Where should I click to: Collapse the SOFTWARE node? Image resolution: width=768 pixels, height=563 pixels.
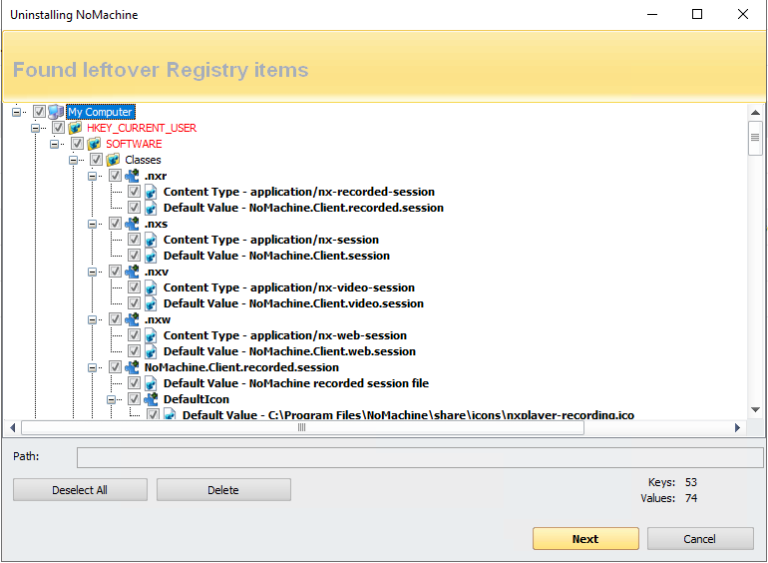54,144
